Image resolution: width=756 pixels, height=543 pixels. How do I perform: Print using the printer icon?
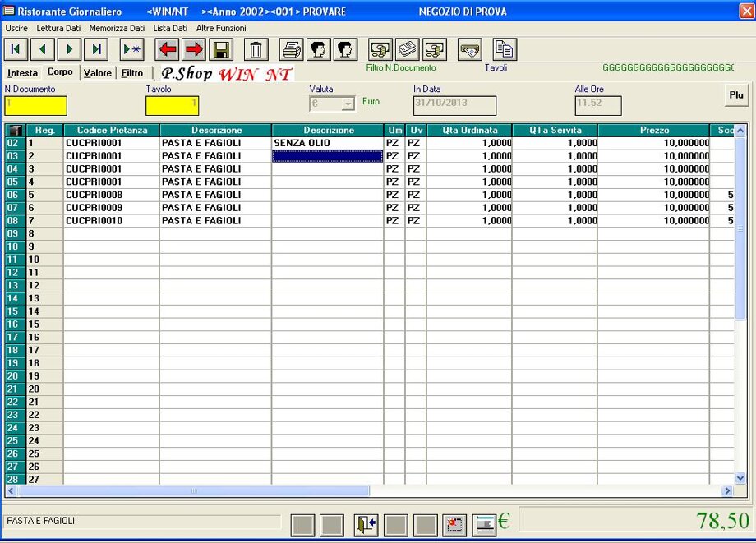[292, 49]
